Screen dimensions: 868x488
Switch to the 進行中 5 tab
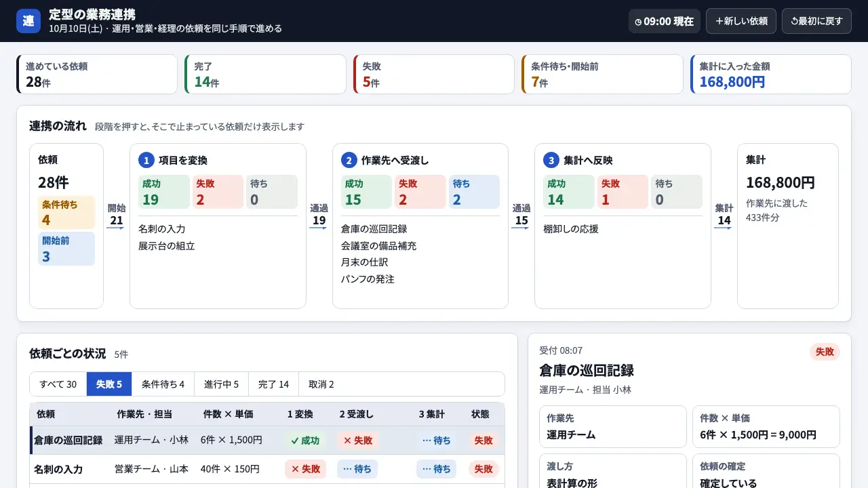221,384
